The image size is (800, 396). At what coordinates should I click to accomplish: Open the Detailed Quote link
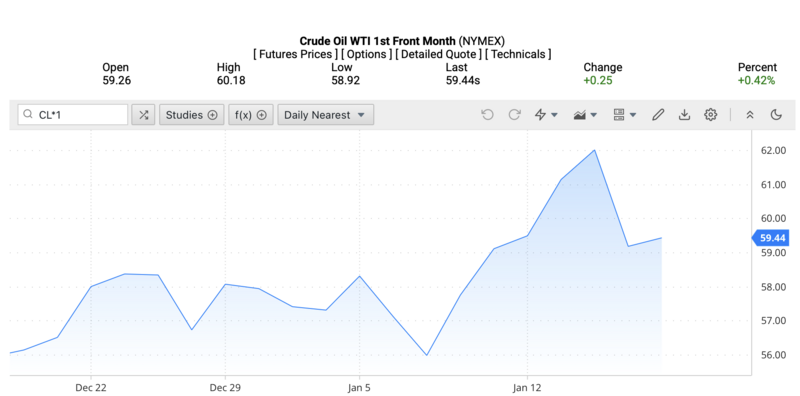coord(438,54)
